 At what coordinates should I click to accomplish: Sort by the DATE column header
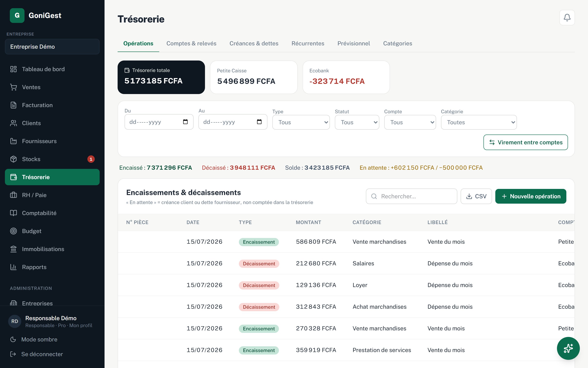pyautogui.click(x=193, y=222)
